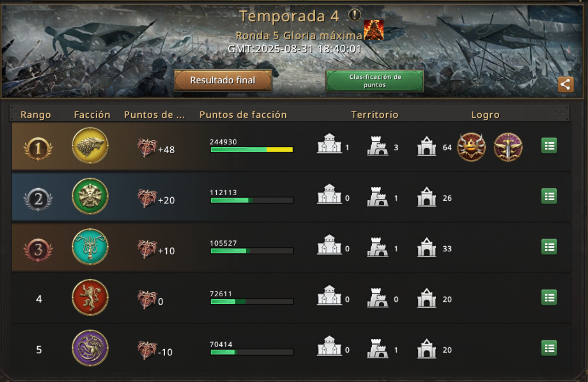
Task: Open details list for rank 2 faction
Action: (549, 197)
